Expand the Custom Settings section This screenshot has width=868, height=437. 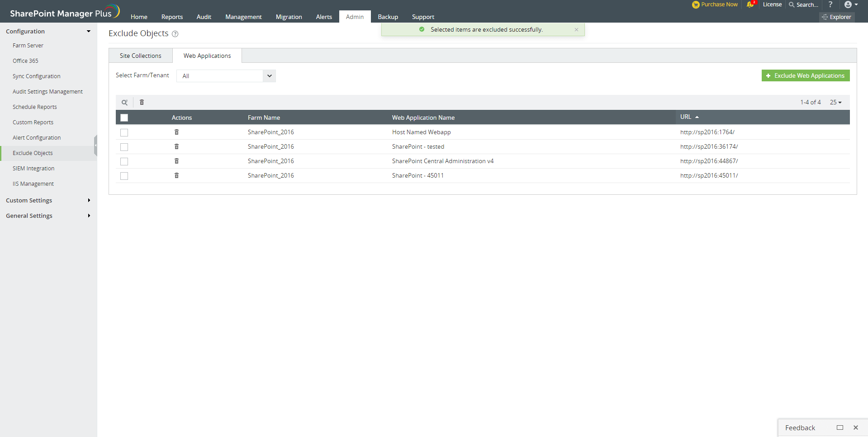pos(48,200)
